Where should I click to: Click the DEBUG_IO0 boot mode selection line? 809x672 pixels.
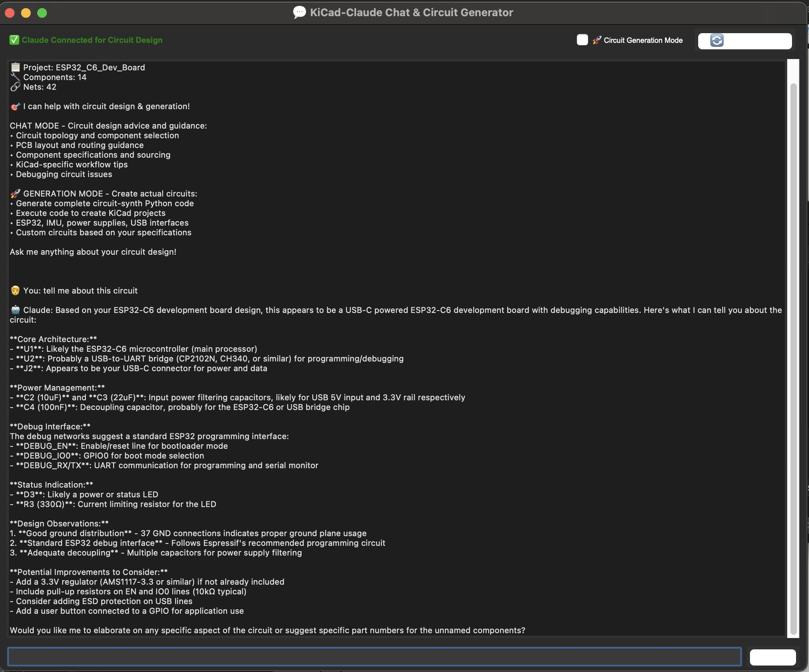point(107,456)
